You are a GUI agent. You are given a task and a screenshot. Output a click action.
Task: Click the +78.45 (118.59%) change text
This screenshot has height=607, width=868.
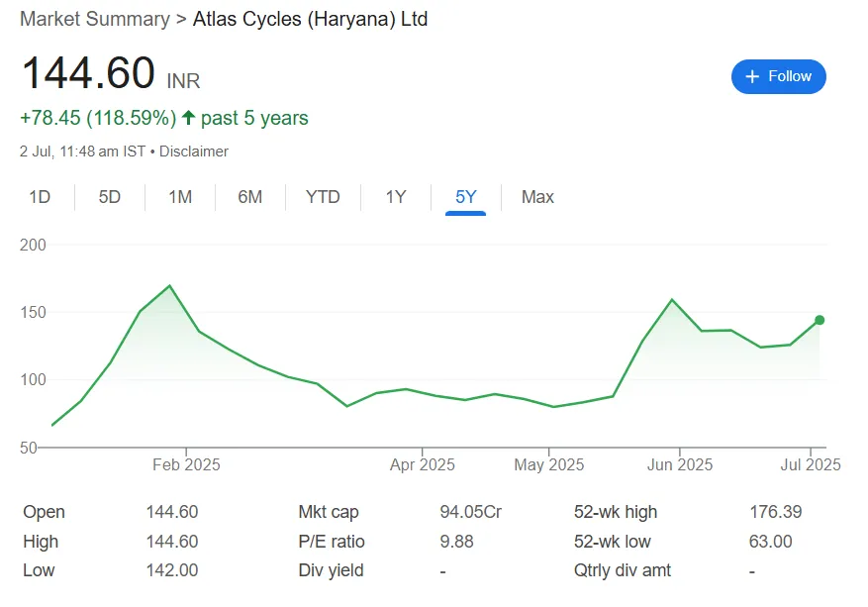(98, 118)
